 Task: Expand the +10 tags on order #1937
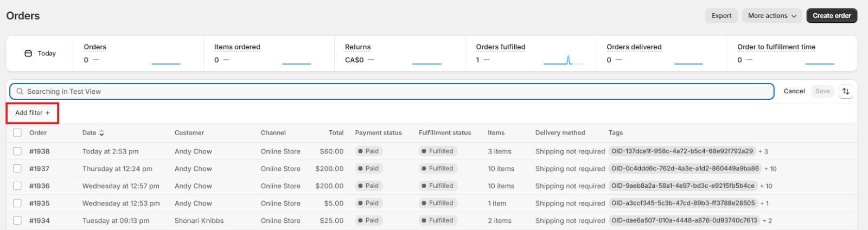click(x=770, y=169)
